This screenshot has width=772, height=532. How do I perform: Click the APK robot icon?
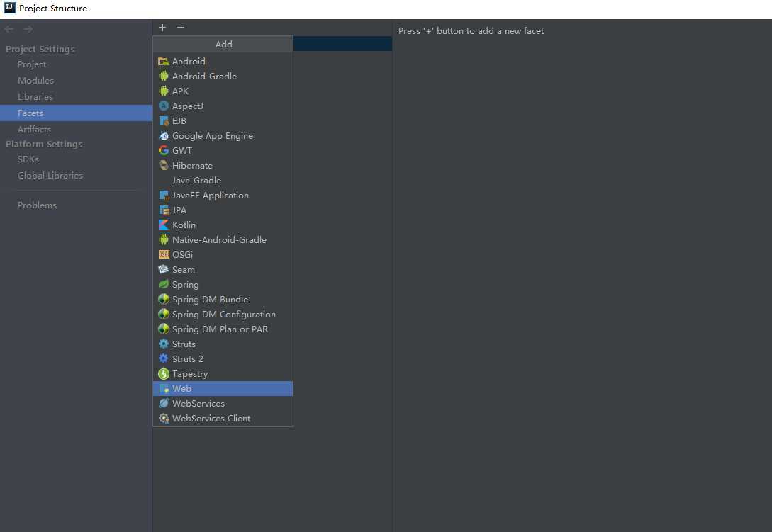(164, 91)
